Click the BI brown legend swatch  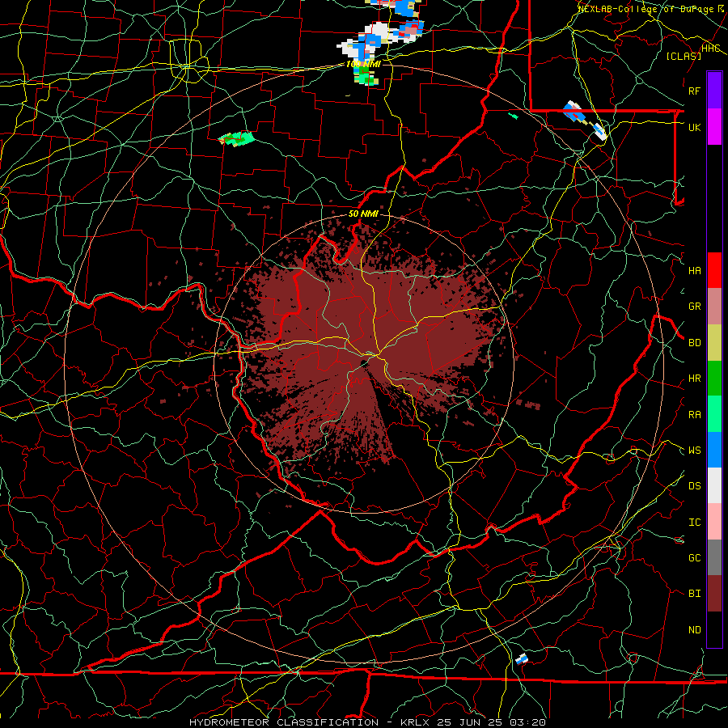pos(714,594)
